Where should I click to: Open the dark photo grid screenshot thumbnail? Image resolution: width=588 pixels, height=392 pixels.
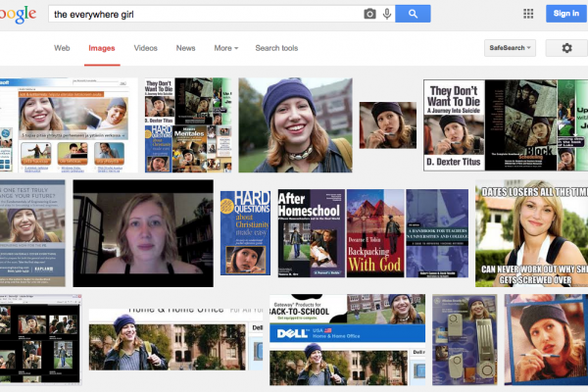click(40, 340)
